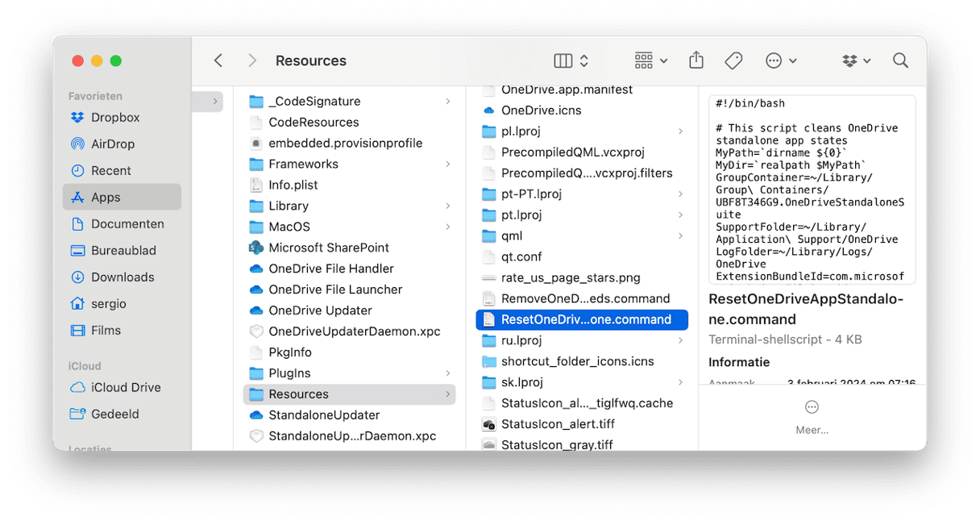Select the RemoveOneD...eds.command file
This screenshot has width=980, height=521.
(x=582, y=298)
